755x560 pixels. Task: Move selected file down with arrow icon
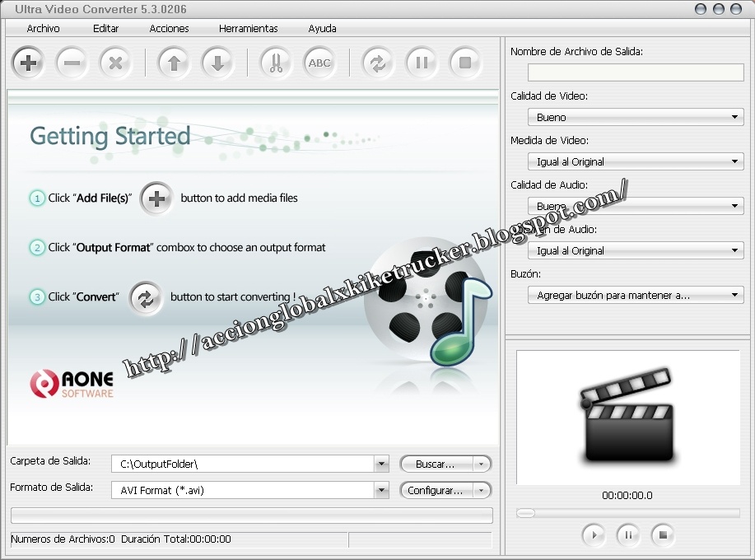(217, 63)
